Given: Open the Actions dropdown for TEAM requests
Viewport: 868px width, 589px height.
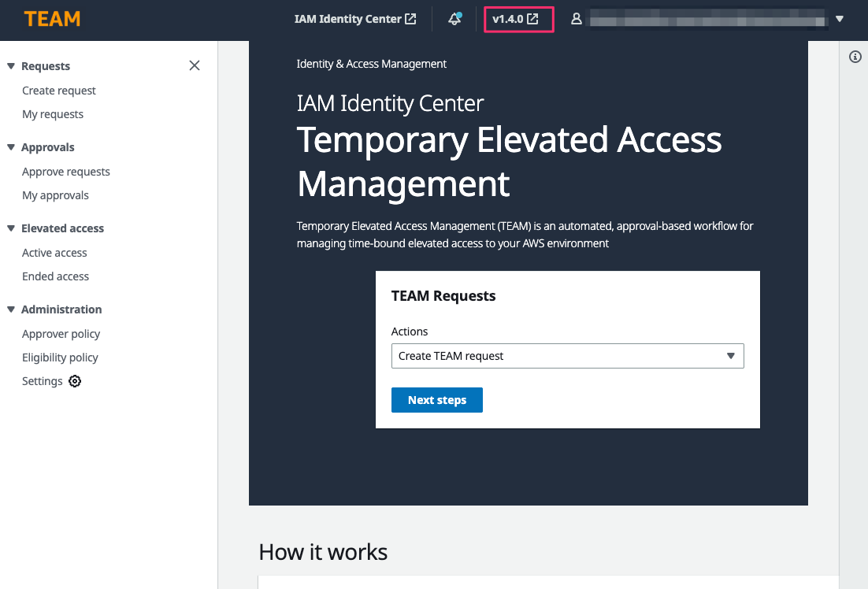Looking at the screenshot, I should pos(567,356).
